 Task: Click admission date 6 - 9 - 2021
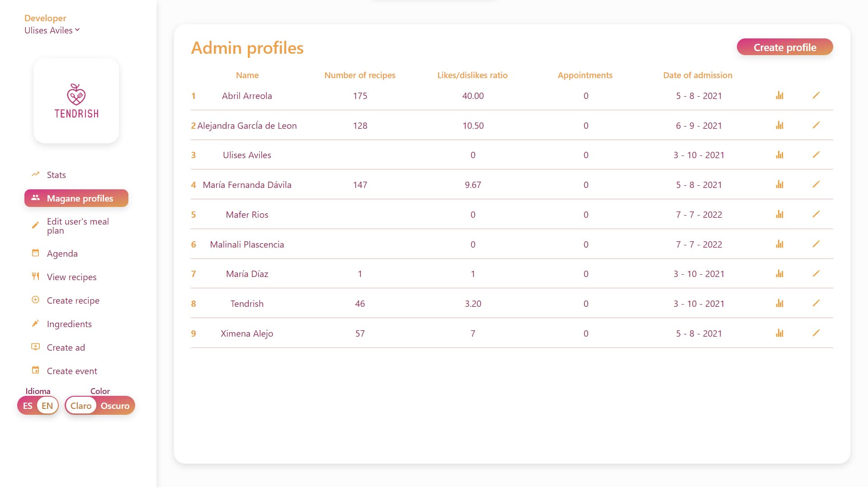[x=699, y=126]
